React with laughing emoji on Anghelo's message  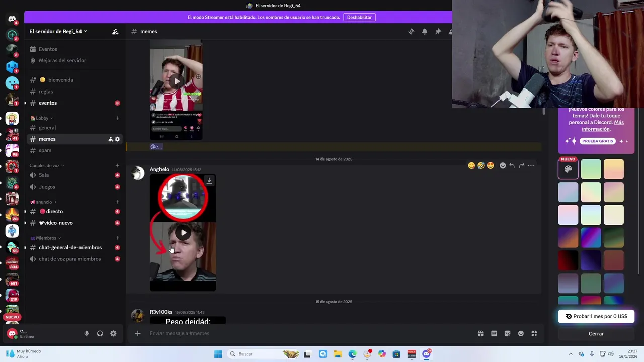click(481, 165)
